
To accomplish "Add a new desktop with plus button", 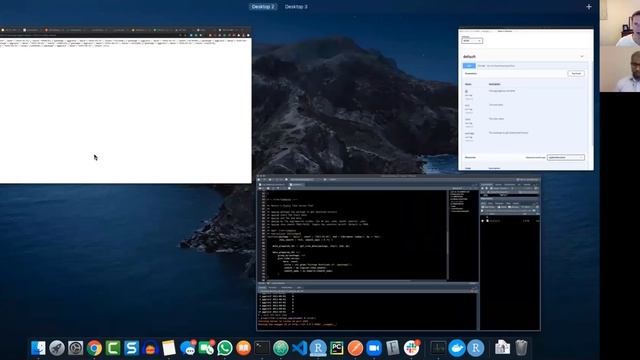I will [589, 7].
